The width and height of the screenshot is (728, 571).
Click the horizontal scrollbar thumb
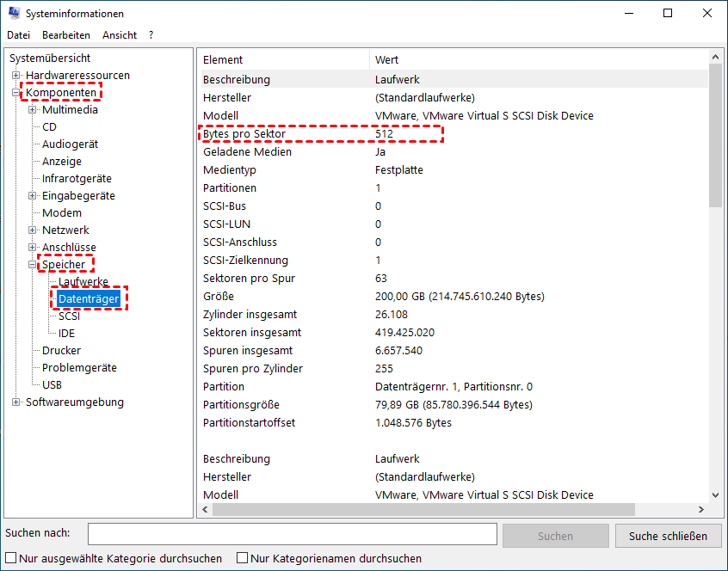click(x=423, y=509)
